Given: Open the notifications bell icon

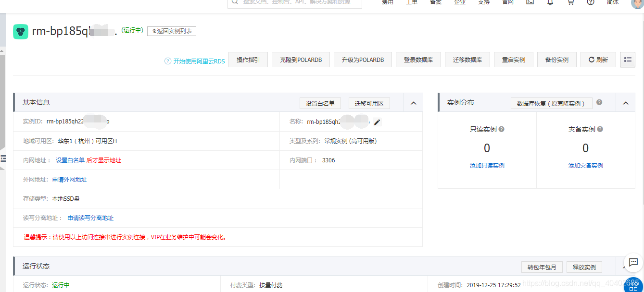Looking at the screenshot, I should [550, 2].
